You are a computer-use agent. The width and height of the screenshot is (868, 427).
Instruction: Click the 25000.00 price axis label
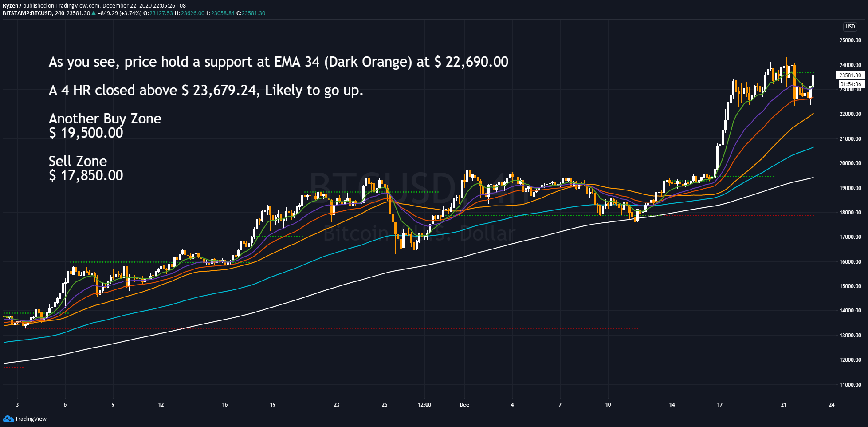coord(850,40)
